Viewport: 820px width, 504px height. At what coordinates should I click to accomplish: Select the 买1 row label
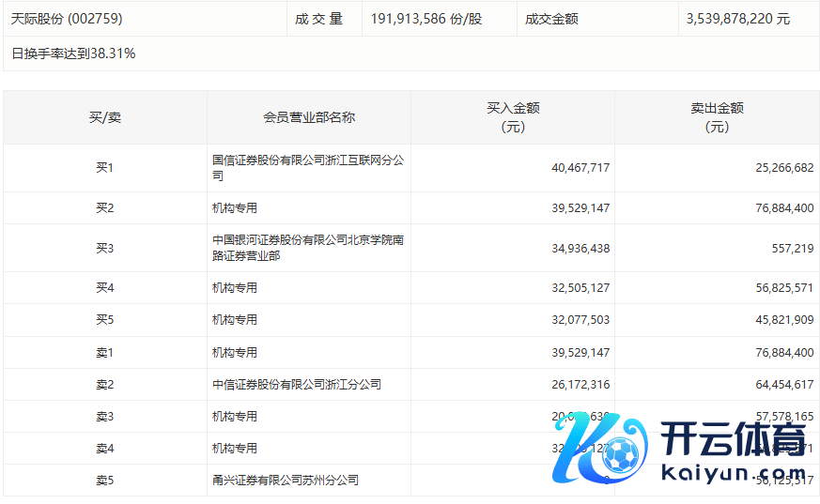pyautogui.click(x=104, y=168)
